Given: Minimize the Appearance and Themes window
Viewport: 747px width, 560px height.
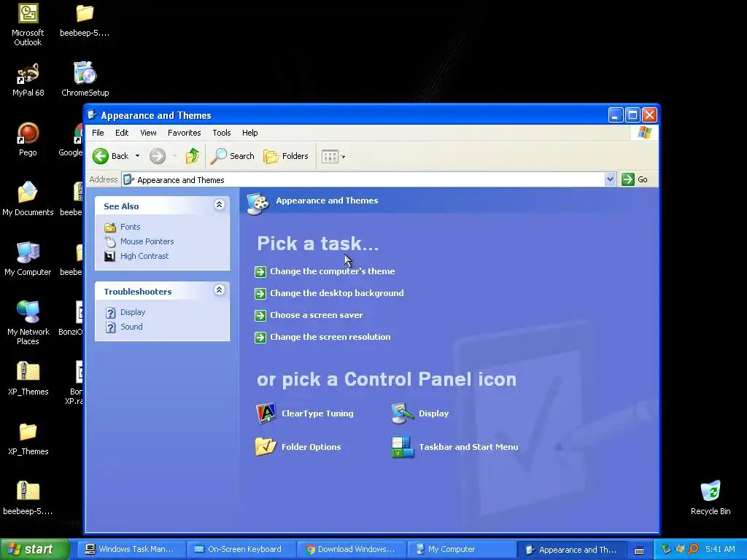Looking at the screenshot, I should (616, 114).
